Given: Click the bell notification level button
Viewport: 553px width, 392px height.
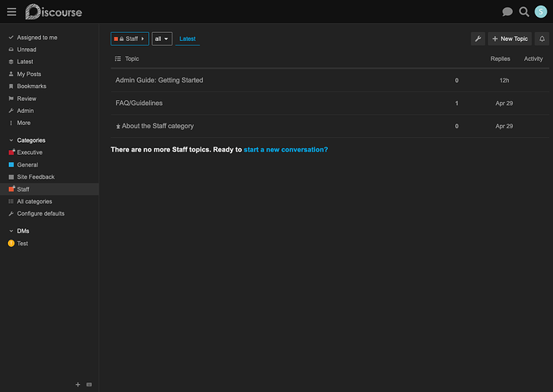Looking at the screenshot, I should [x=542, y=38].
